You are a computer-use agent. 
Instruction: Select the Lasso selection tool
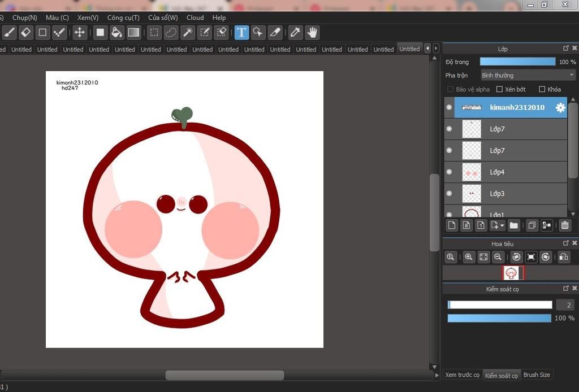(171, 32)
